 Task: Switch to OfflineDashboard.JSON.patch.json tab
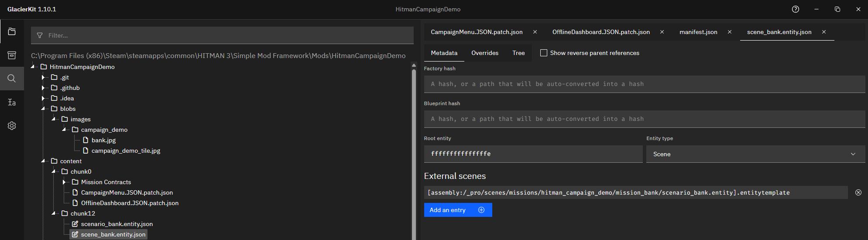click(x=601, y=32)
